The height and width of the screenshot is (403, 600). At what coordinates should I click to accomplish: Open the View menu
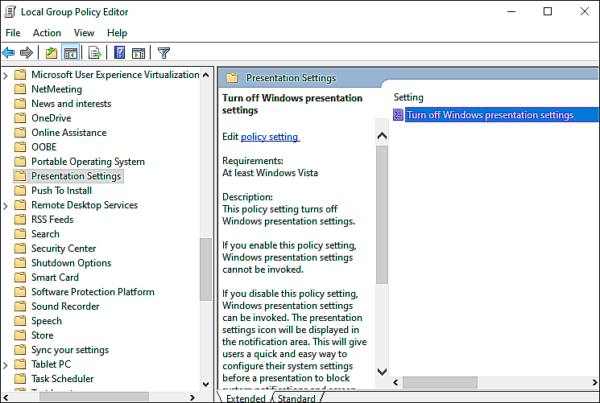click(84, 33)
